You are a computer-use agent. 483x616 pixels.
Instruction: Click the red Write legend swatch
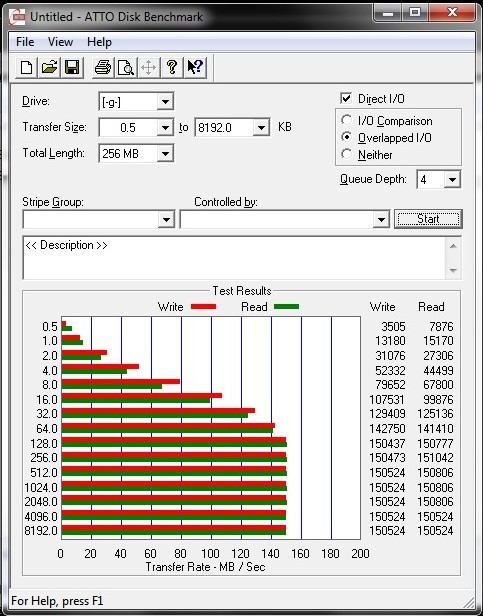pyautogui.click(x=203, y=307)
